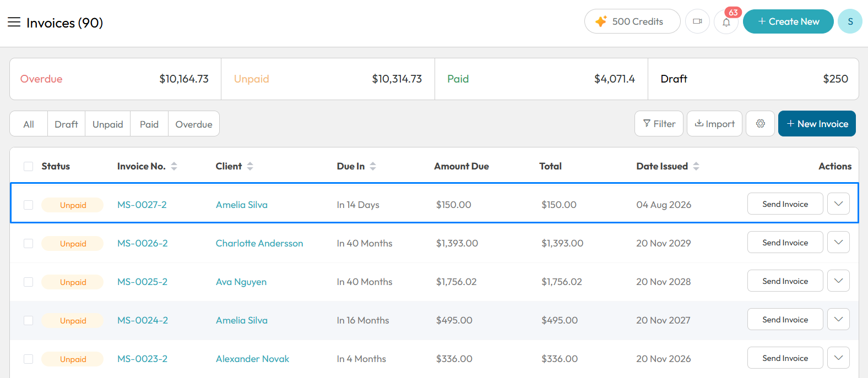Switch to the Paid tab
This screenshot has width=868, height=378.
coord(149,124)
